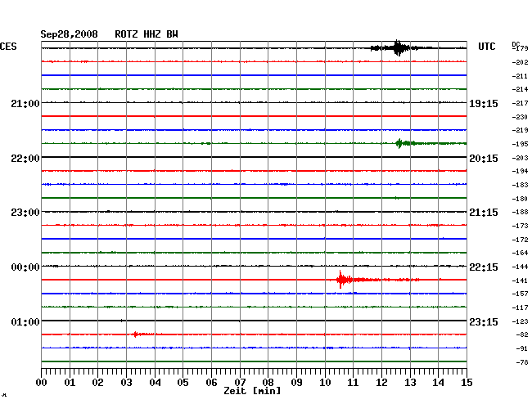Screen dimensions: 532x404
Task: Click the DC offset value '-217'
Action: [520, 103]
